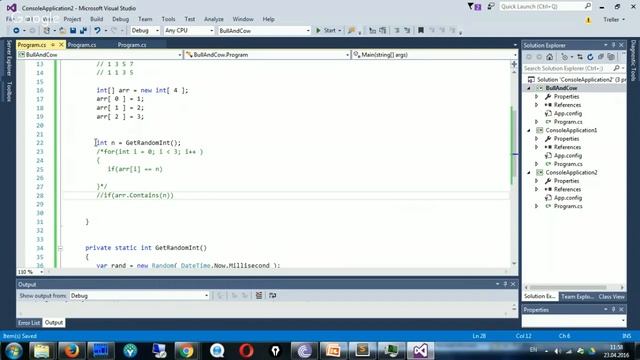This screenshot has width=640, height=360.
Task: Click the Uncomment selected lines icon
Action: point(407,30)
